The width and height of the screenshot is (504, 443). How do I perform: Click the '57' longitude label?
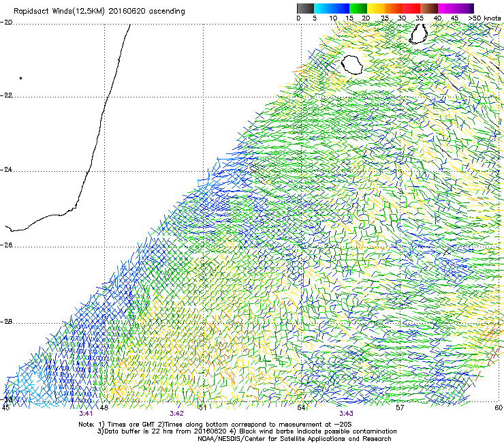(400, 408)
